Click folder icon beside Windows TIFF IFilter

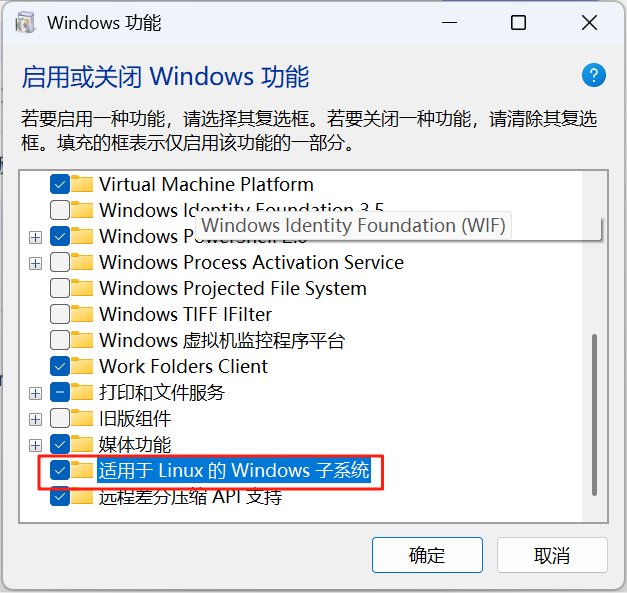(82, 314)
